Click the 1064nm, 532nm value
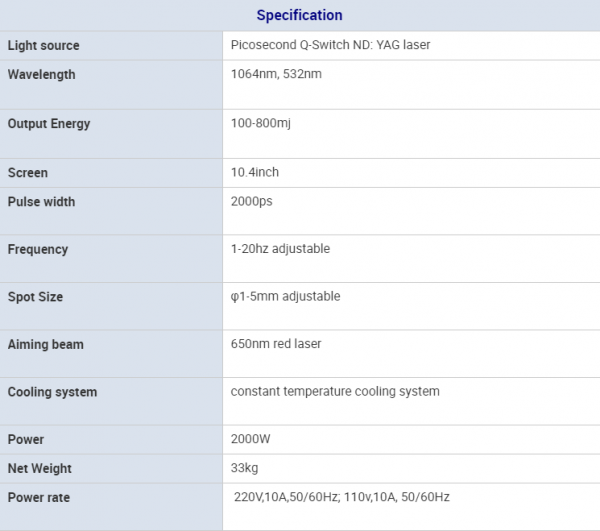This screenshot has width=600, height=531. (276, 75)
